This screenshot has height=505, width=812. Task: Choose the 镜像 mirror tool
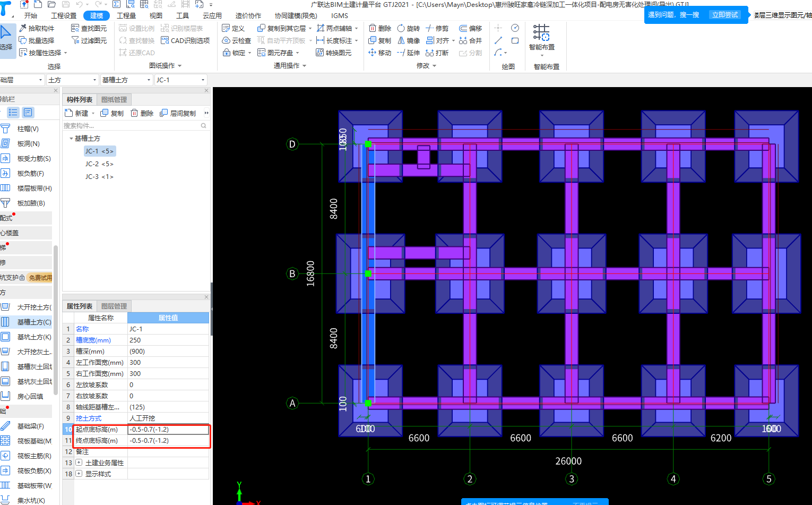408,40
